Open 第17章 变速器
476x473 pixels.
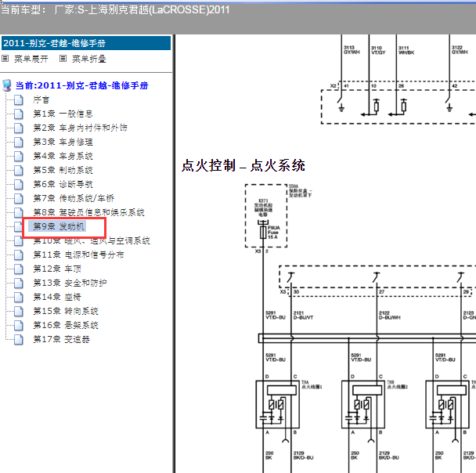click(61, 339)
